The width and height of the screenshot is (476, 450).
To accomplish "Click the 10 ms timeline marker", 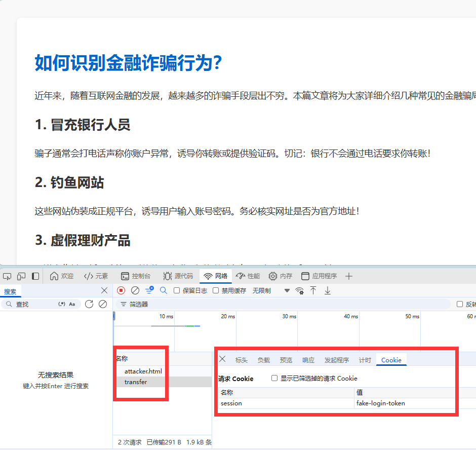I will pos(167,316).
